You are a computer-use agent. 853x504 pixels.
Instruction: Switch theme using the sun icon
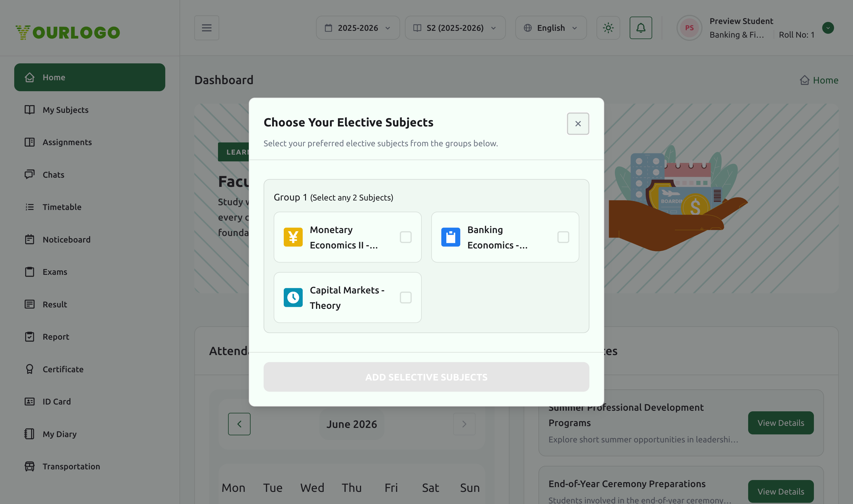608,28
